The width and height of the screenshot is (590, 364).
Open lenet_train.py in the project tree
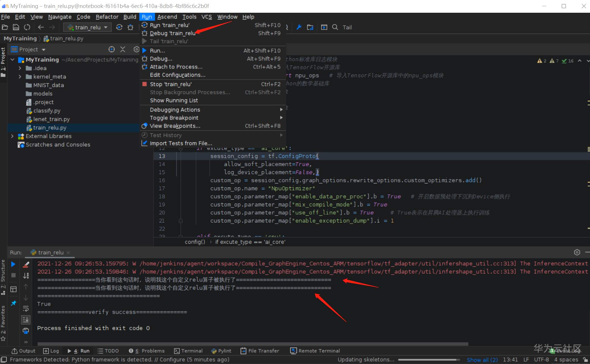point(51,119)
